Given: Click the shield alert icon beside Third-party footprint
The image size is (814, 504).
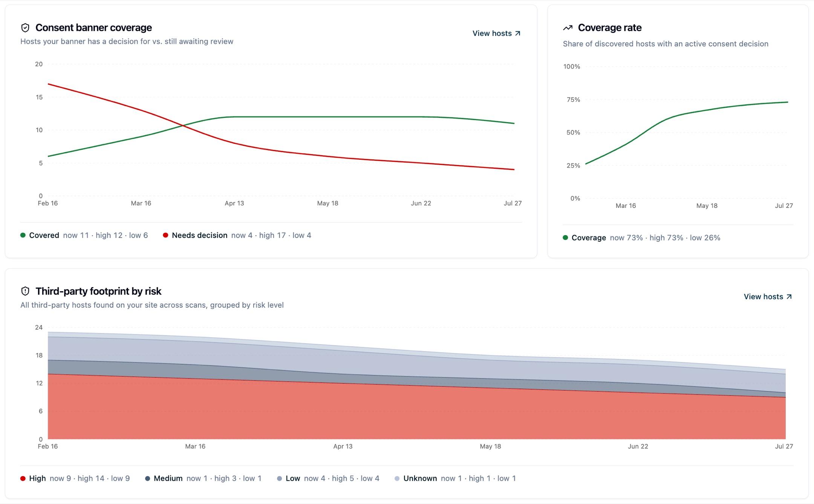Looking at the screenshot, I should 25,291.
